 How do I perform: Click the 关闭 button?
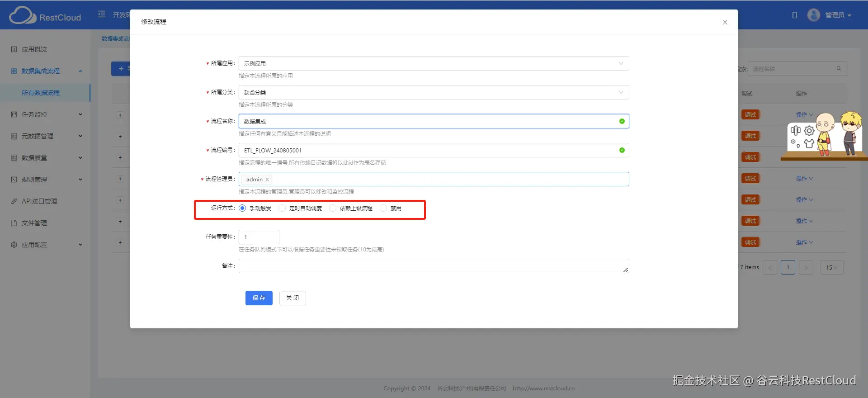tap(292, 298)
